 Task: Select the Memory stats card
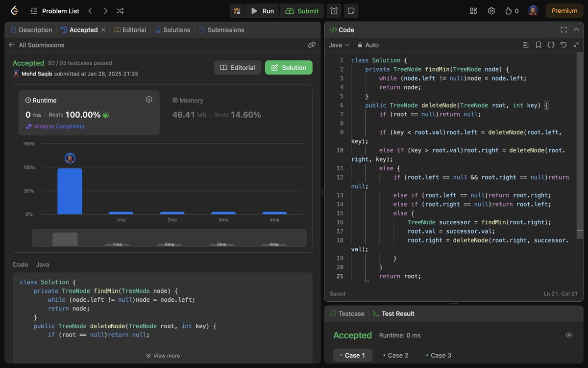coord(236,112)
